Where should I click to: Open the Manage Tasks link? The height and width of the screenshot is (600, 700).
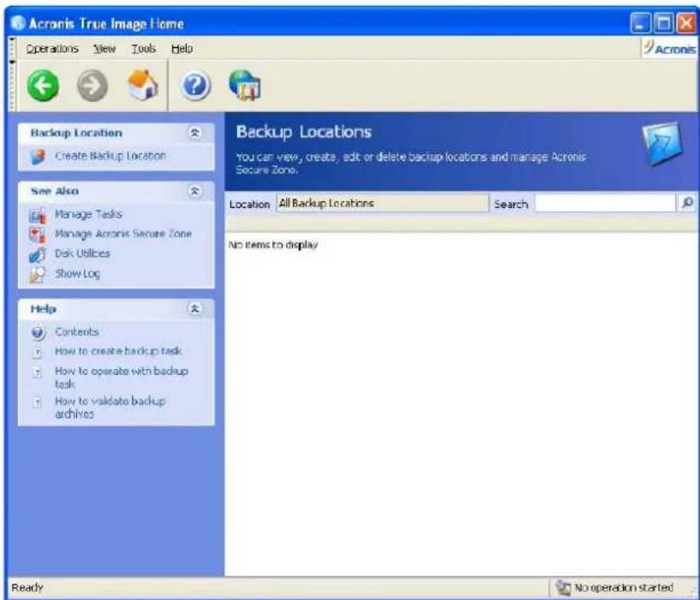[x=88, y=214]
